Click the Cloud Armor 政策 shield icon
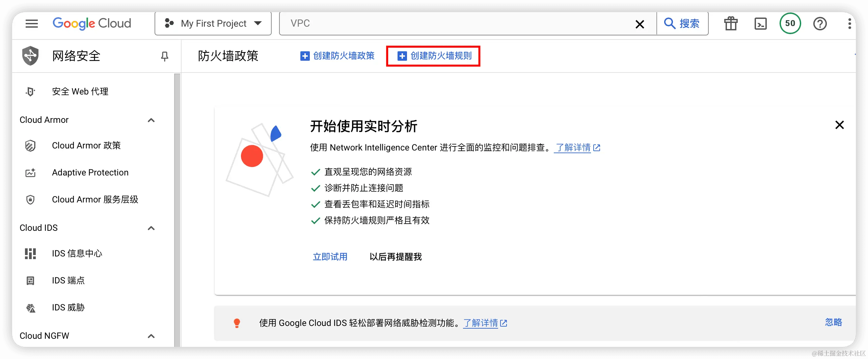The width and height of the screenshot is (868, 359). tap(30, 145)
